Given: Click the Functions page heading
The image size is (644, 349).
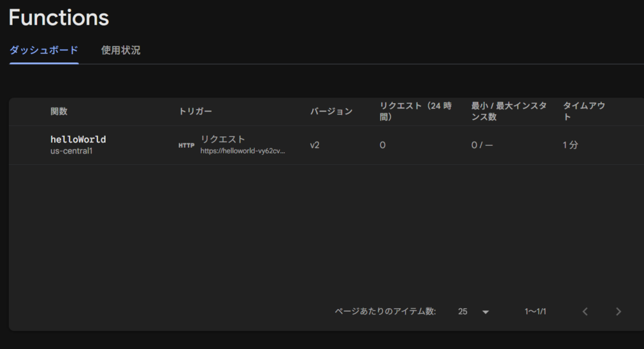Looking at the screenshot, I should tap(58, 18).
